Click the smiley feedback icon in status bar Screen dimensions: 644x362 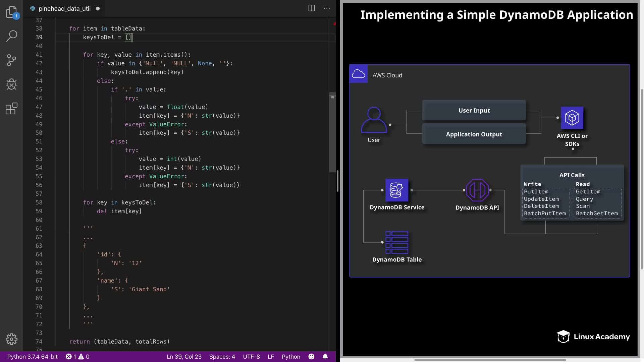[311, 356]
